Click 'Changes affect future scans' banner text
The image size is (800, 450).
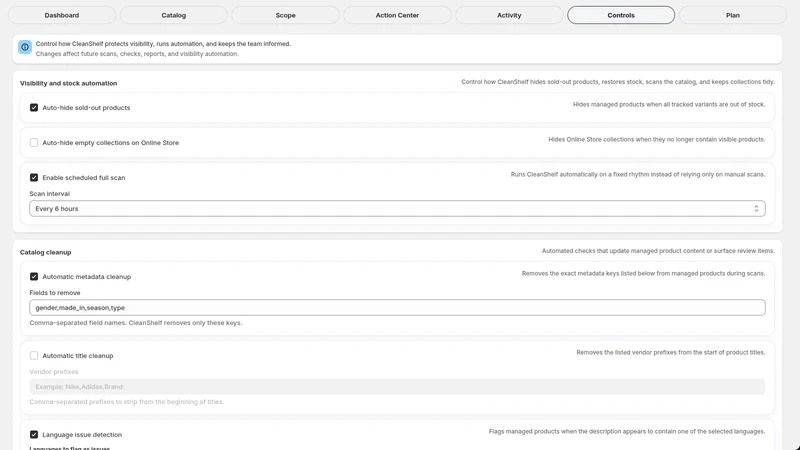[x=137, y=54]
